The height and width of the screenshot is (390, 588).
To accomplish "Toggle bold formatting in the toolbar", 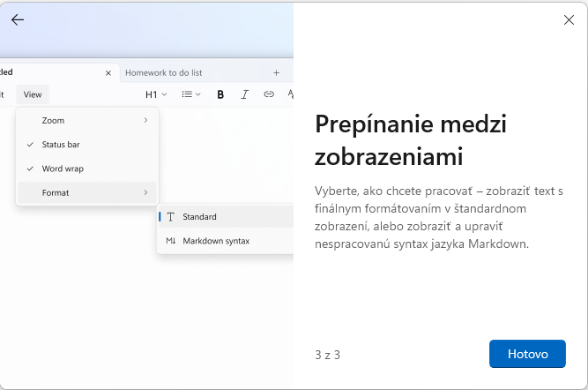I will pos(220,94).
